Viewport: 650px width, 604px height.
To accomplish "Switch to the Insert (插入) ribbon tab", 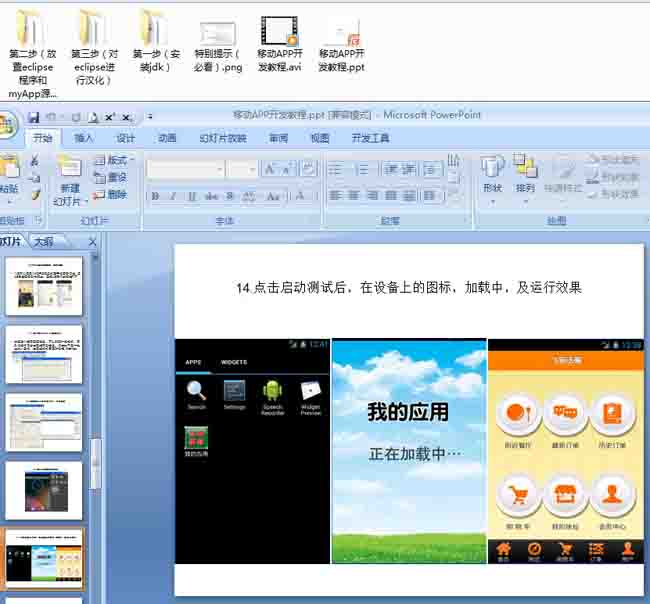I will click(84, 139).
